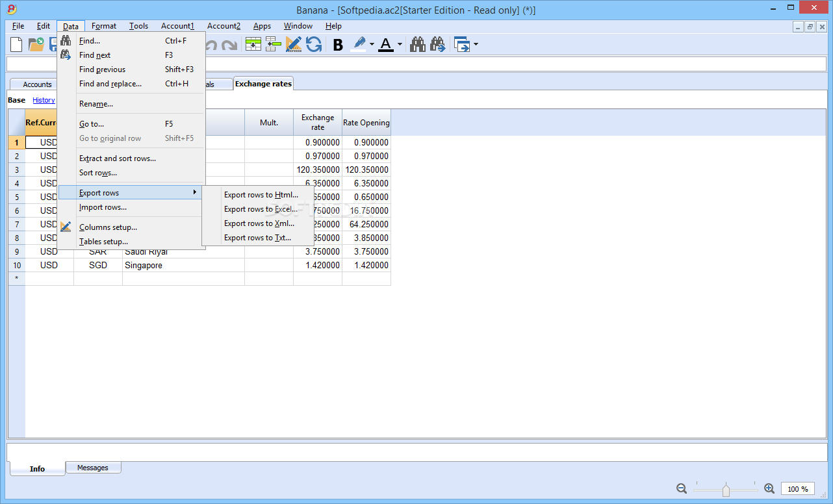Choose Export rows to Html
The height and width of the screenshot is (504, 833).
click(x=258, y=195)
